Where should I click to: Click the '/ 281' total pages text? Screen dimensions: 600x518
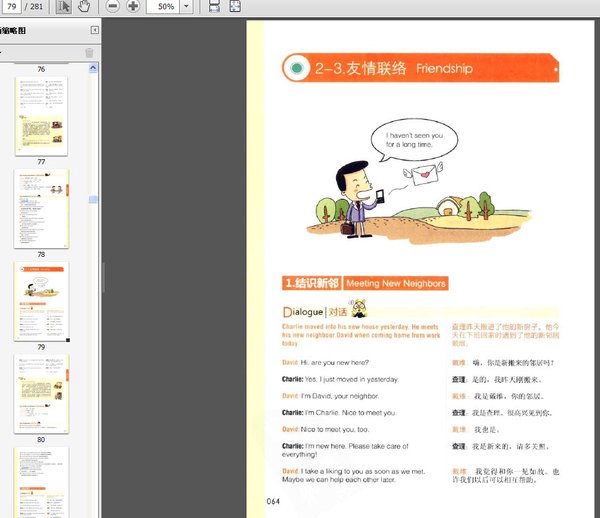click(34, 6)
